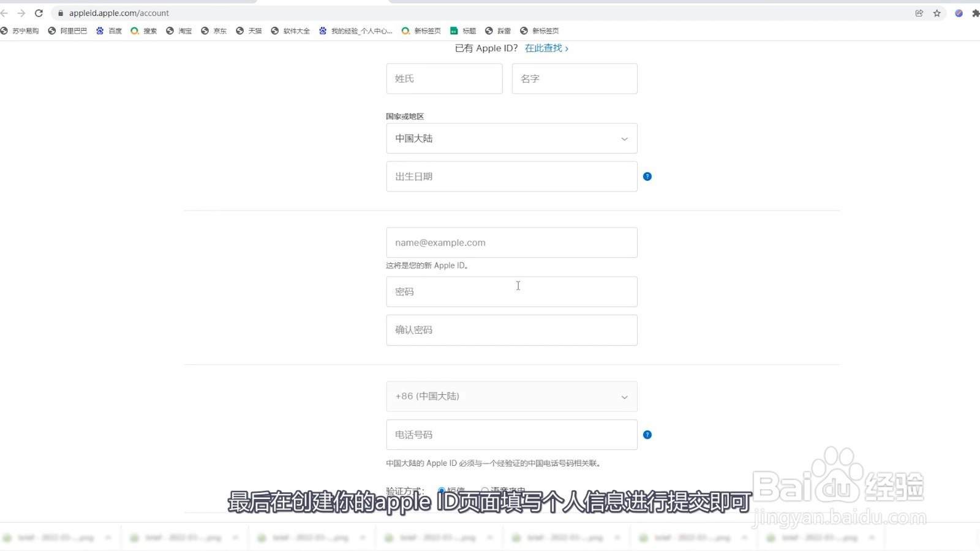Select the 短信 verification radio button

tap(441, 491)
